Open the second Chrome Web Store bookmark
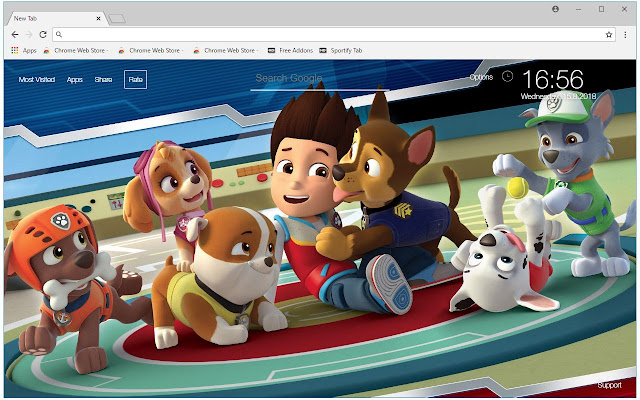Screen dimensions: 640x400 click(150, 50)
